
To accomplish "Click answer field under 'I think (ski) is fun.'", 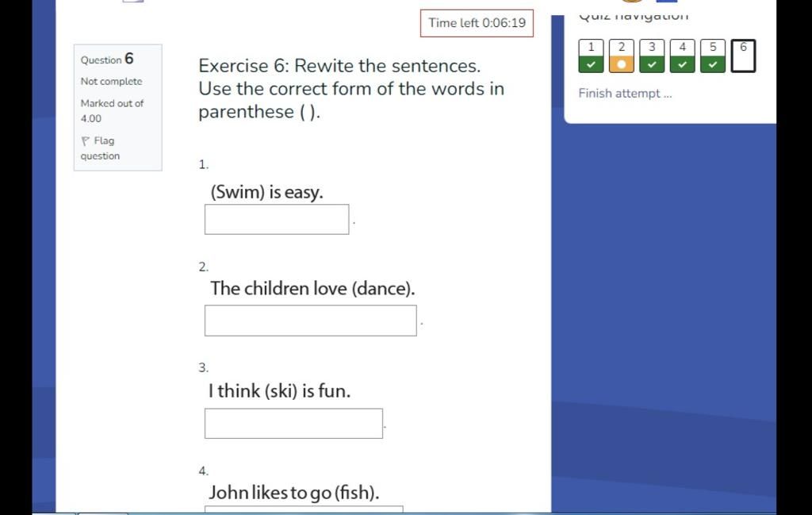I will pos(293,423).
